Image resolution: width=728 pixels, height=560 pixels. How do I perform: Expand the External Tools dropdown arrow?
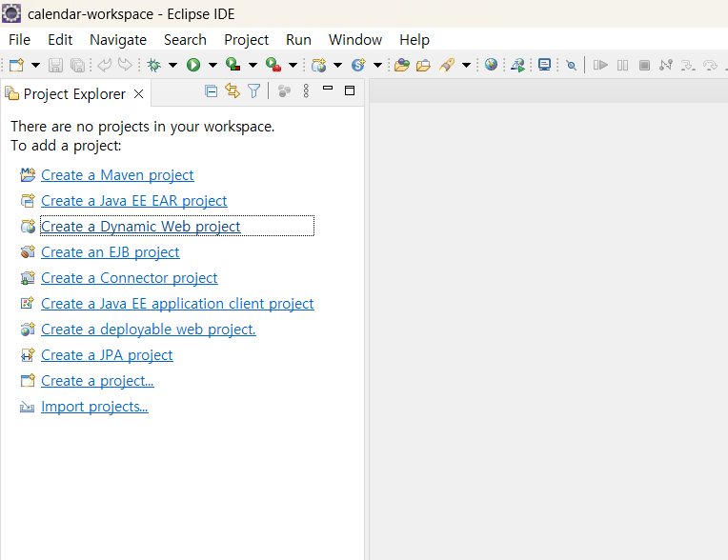point(293,66)
